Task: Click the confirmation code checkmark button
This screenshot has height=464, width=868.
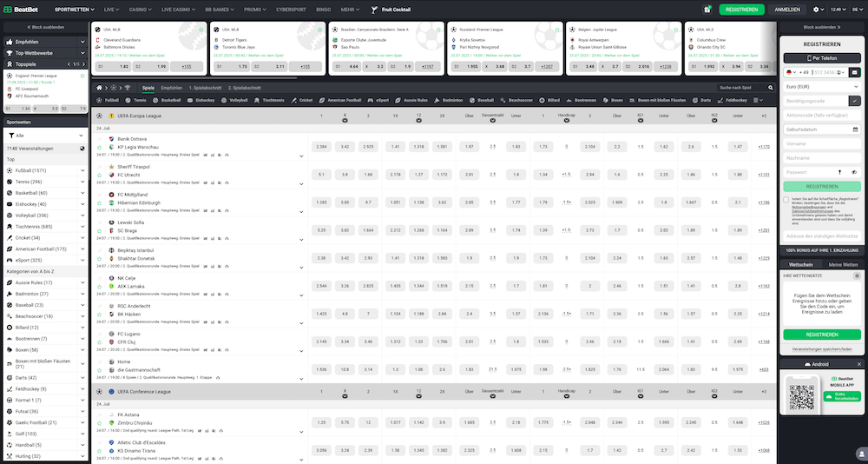Action: tap(855, 101)
